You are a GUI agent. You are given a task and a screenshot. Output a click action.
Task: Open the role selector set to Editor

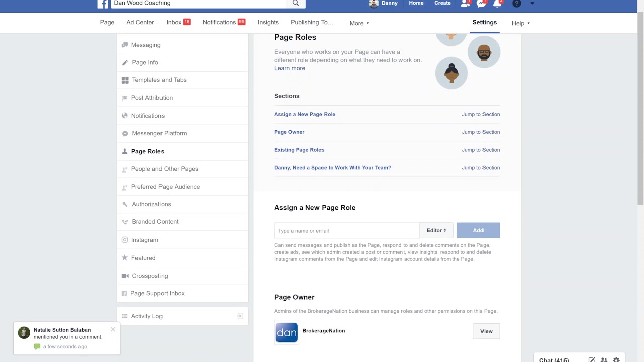click(436, 231)
